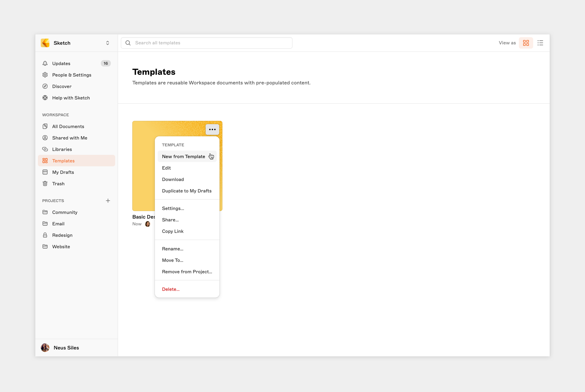Open People & Settings gear icon
The height and width of the screenshot is (392, 585).
45,75
